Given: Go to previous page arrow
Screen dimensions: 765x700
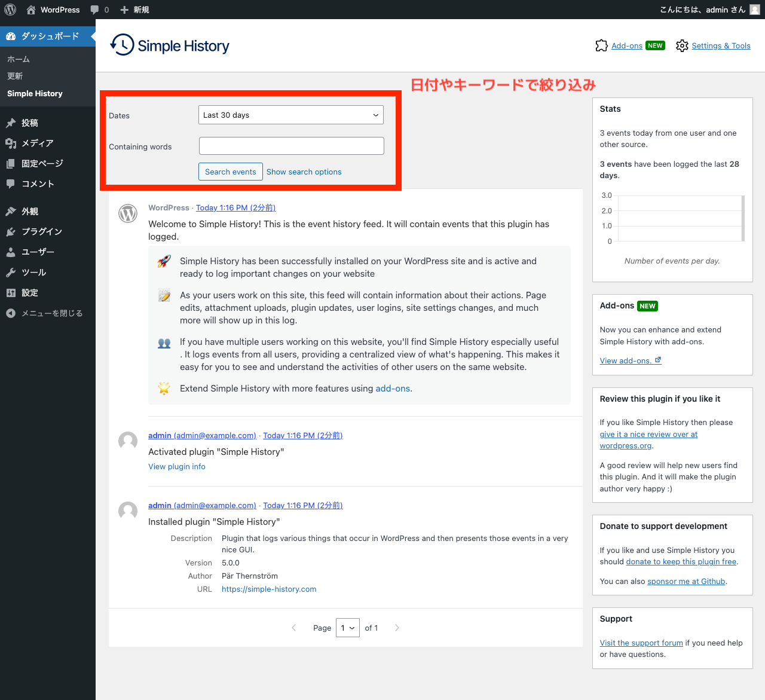Looking at the screenshot, I should tap(293, 628).
